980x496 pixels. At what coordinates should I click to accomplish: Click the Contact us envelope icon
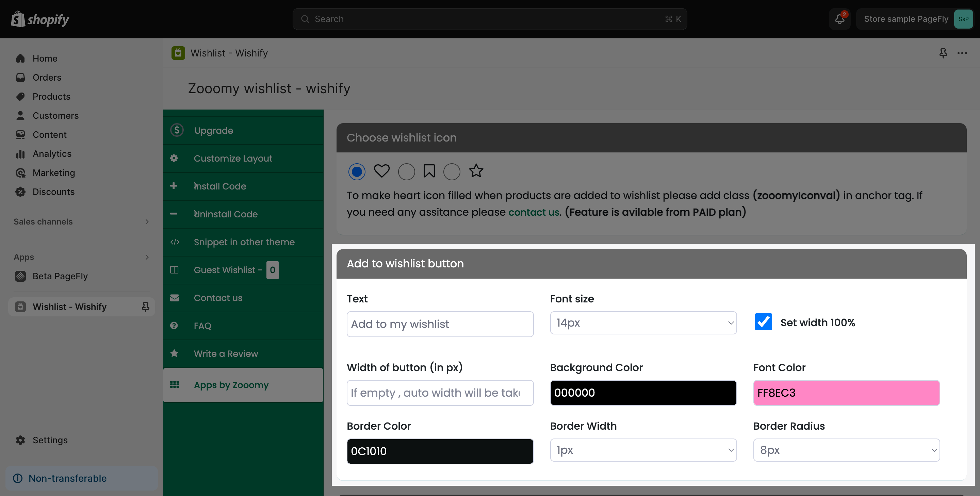coord(175,298)
